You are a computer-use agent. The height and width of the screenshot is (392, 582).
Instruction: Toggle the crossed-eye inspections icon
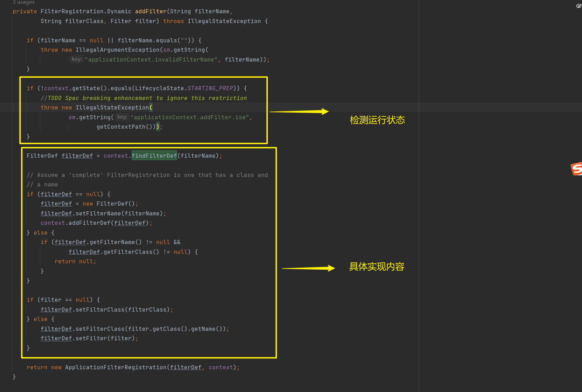[x=579, y=6]
